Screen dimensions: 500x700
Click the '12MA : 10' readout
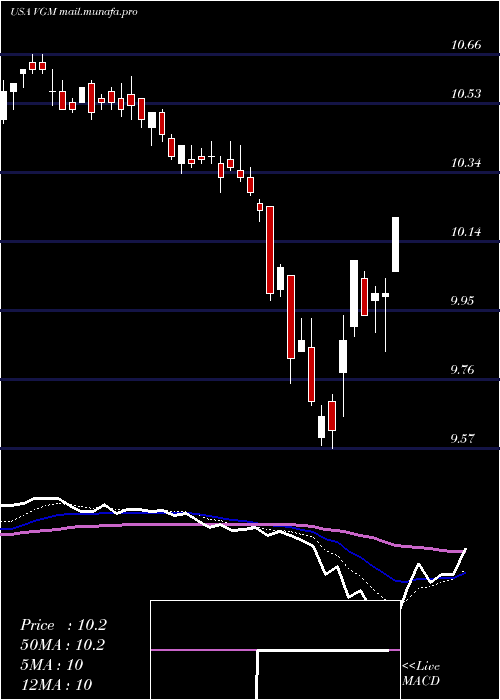tap(56, 684)
